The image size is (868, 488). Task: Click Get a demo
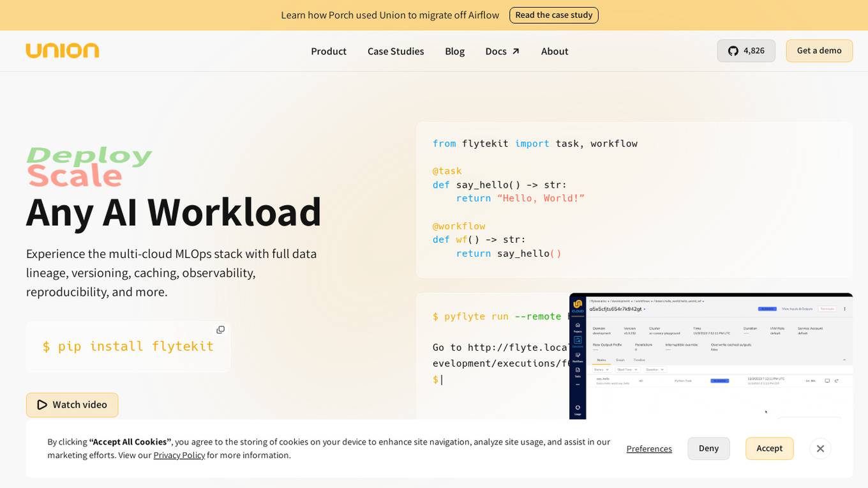click(x=819, y=51)
